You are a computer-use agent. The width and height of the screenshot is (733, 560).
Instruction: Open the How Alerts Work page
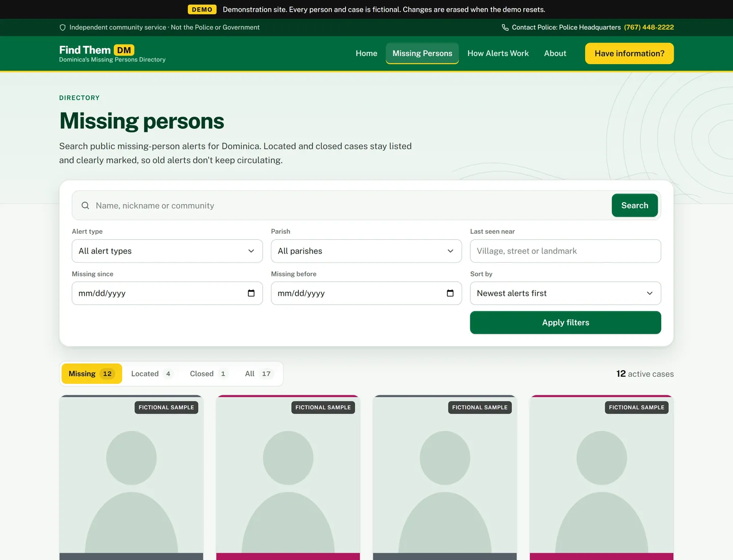pyautogui.click(x=498, y=53)
